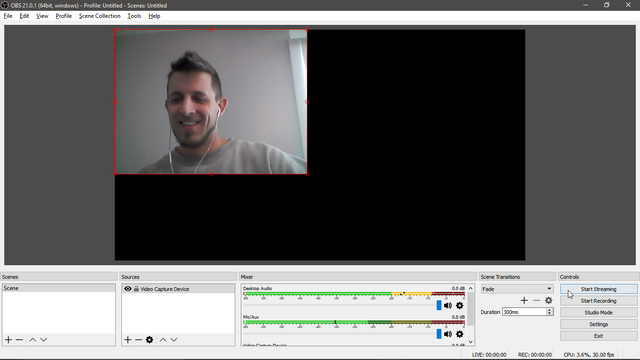Screen dimensions: 640x360
Task: Click the Desktop Audio label in Mixer
Action: click(257, 288)
